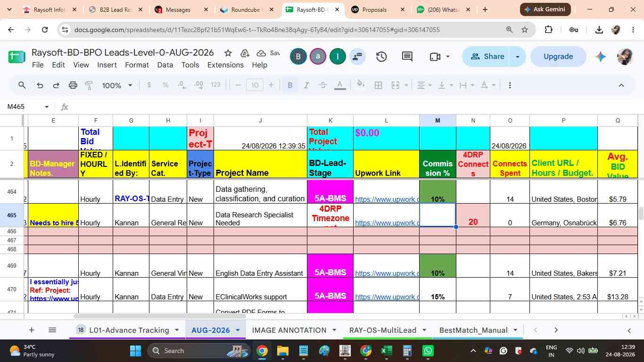Click the Upgrade button
644x362 pixels.
[x=558, y=57]
